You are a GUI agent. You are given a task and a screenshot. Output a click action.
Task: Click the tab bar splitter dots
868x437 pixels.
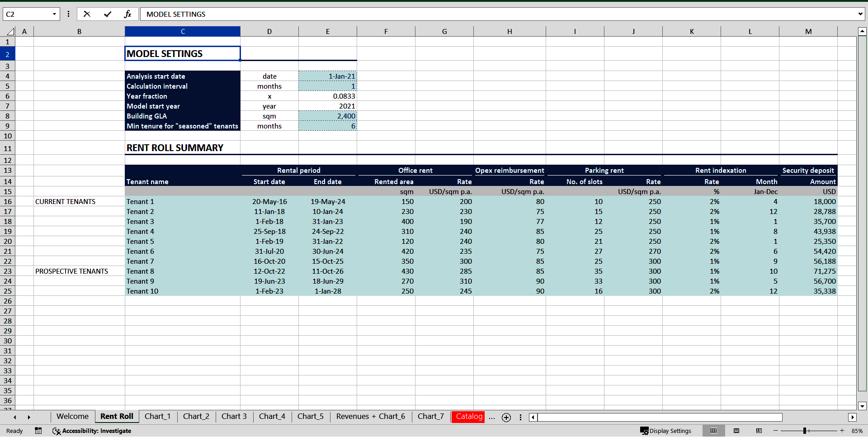pyautogui.click(x=520, y=417)
